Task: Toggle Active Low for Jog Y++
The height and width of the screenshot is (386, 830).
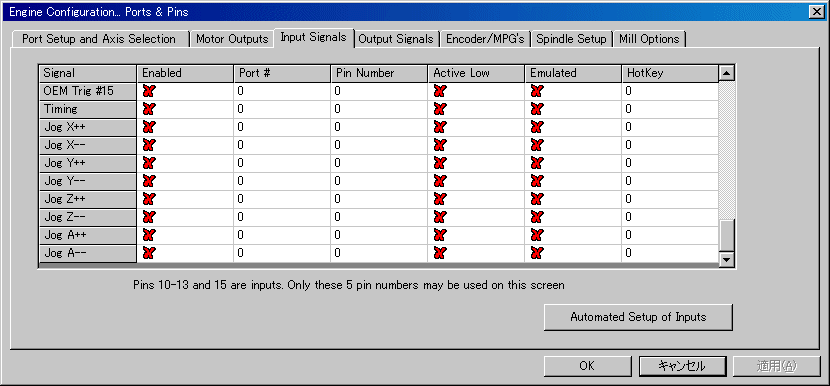Action: point(440,163)
